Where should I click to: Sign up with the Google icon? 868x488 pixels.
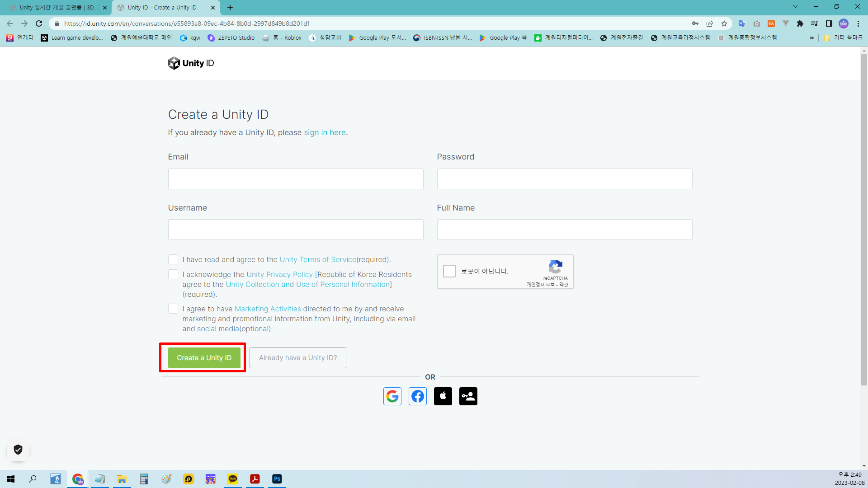pos(392,396)
